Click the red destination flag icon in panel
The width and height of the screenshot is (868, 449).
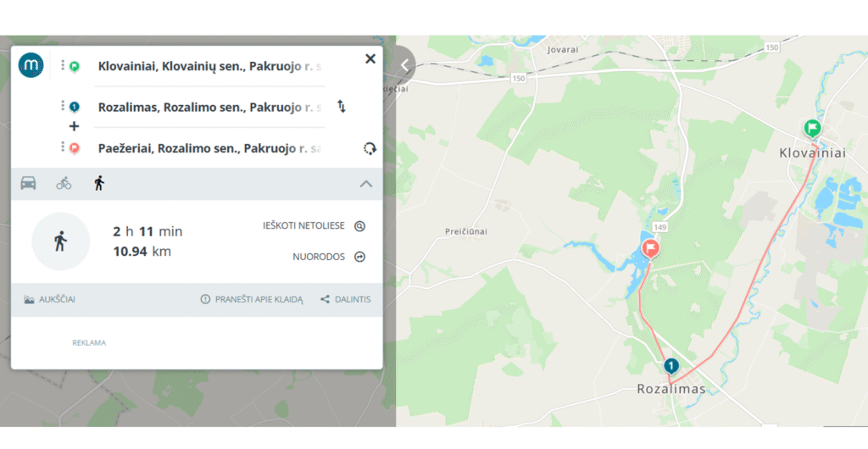[75, 148]
